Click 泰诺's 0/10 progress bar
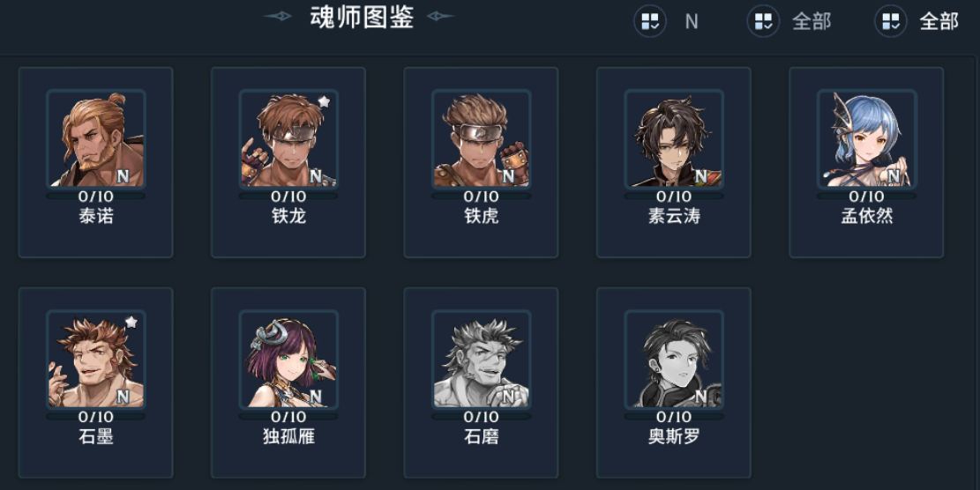 pos(95,196)
